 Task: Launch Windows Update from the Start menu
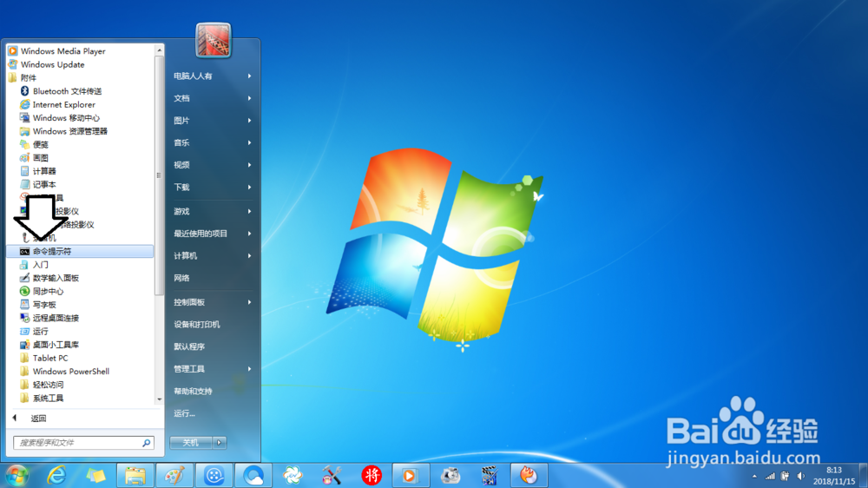pos(52,64)
